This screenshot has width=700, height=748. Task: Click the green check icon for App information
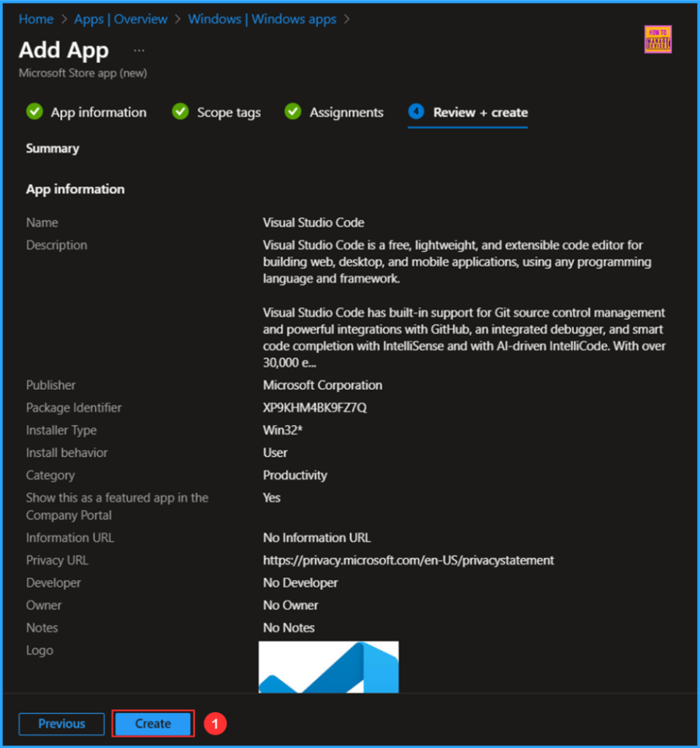tap(35, 112)
